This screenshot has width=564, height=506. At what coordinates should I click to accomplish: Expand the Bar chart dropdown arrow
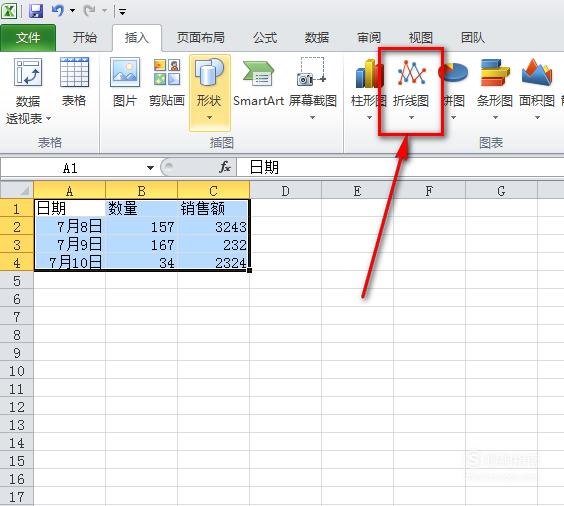click(495, 118)
